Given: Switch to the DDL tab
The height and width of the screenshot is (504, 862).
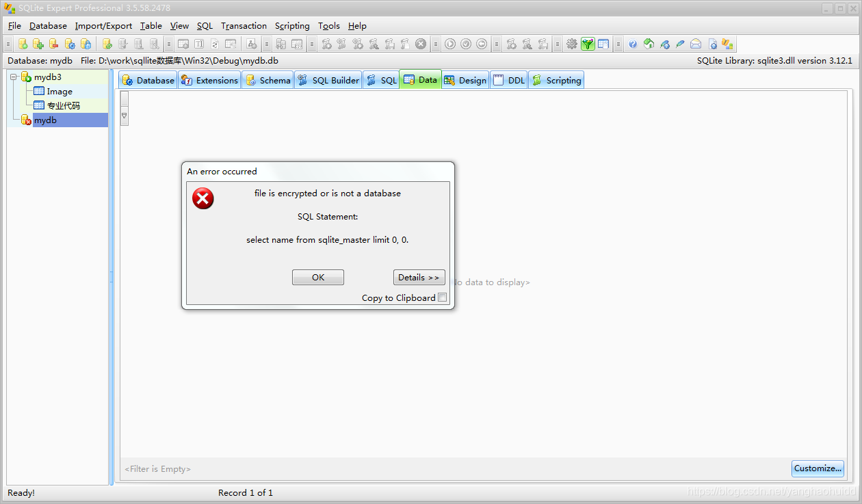Looking at the screenshot, I should [x=508, y=80].
